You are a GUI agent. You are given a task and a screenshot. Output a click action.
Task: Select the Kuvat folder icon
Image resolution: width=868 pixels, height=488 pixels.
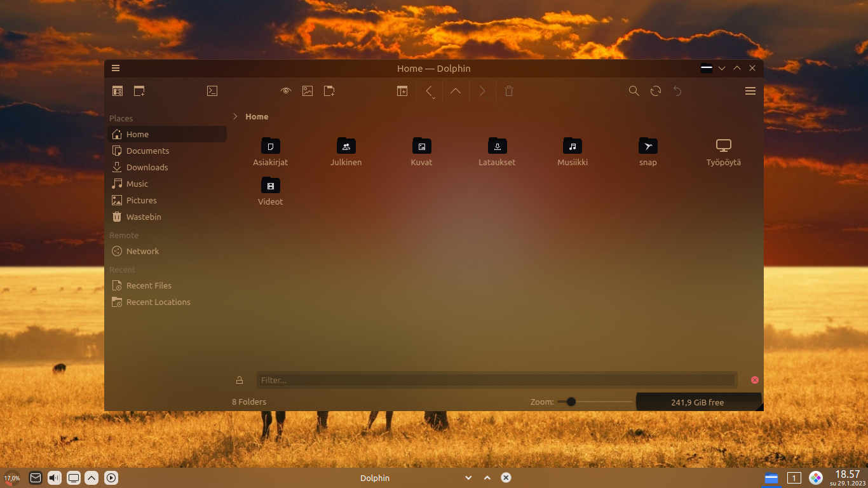point(422,146)
